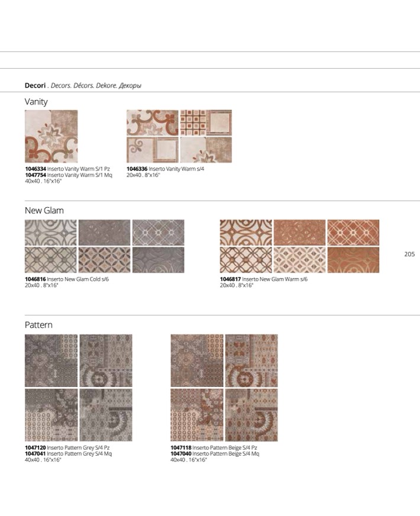
Task: Click the Inserto Vanity Warm s/4 tile image
Action: 179,136
